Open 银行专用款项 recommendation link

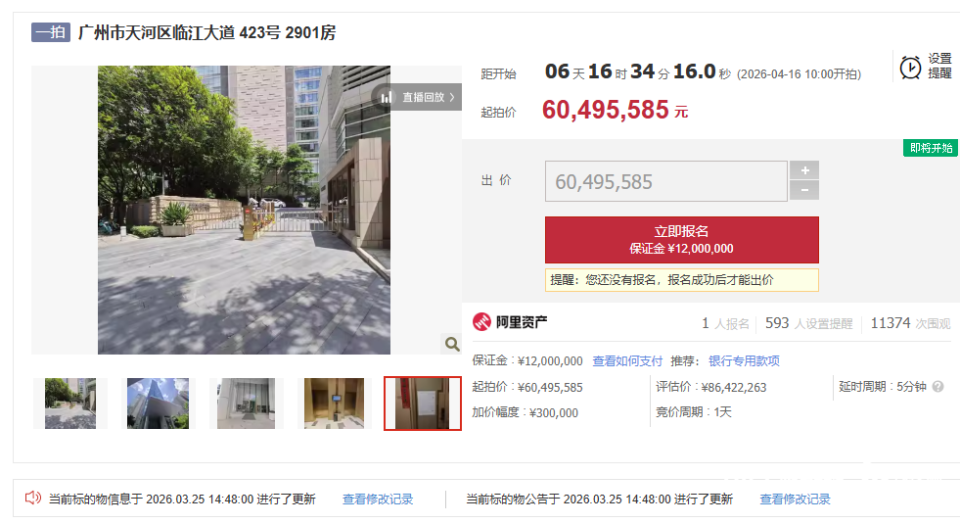tap(744, 361)
